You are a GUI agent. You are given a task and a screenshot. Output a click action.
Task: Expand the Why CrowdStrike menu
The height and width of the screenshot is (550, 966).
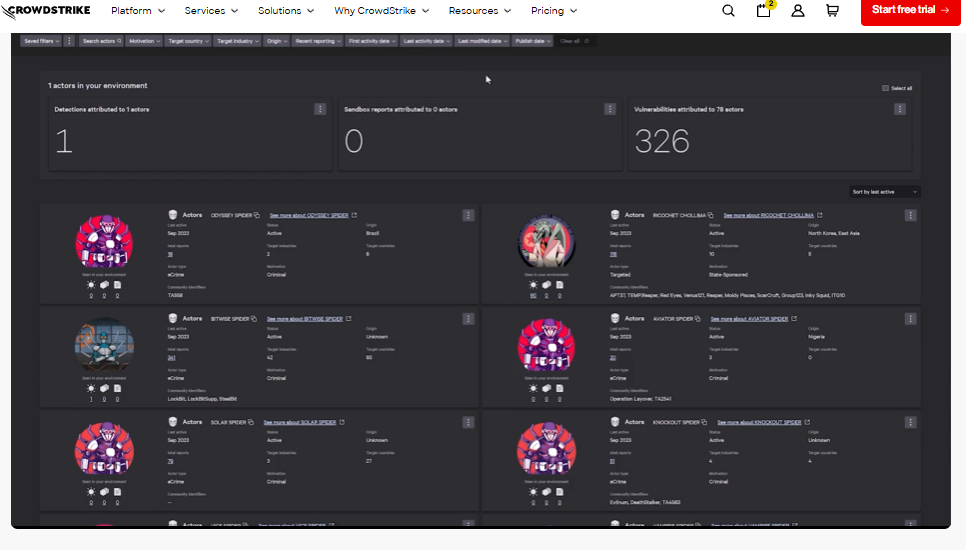(381, 10)
